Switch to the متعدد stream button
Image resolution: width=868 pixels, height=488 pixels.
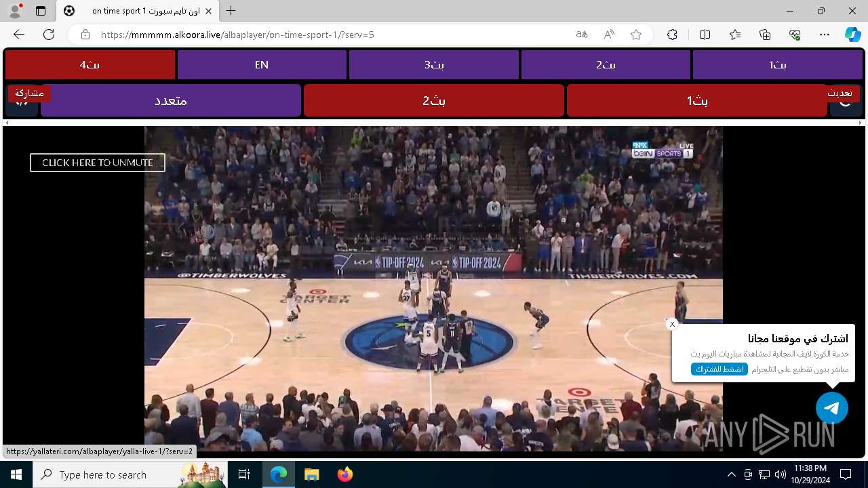[171, 100]
